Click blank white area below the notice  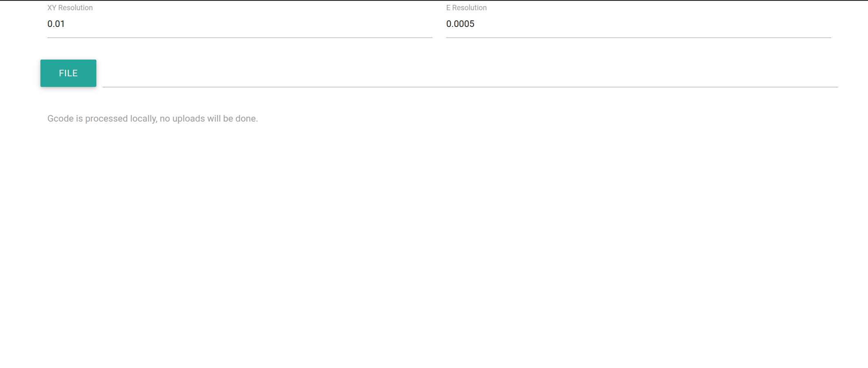tap(408, 245)
